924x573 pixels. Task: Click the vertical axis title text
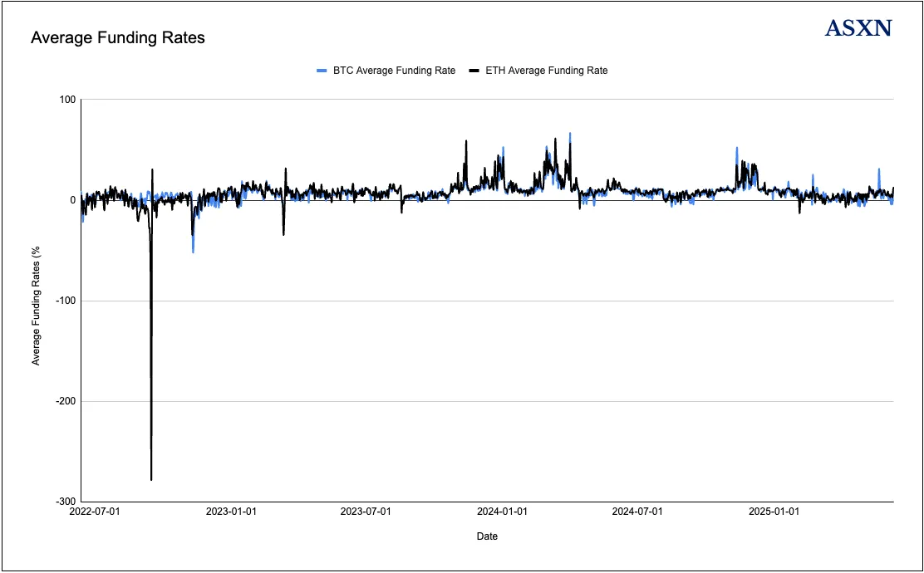(x=37, y=301)
